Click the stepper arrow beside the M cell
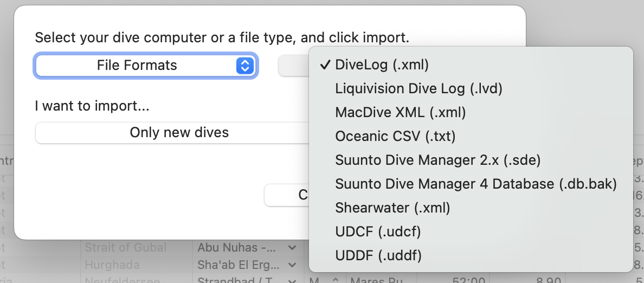 pos(335,280)
